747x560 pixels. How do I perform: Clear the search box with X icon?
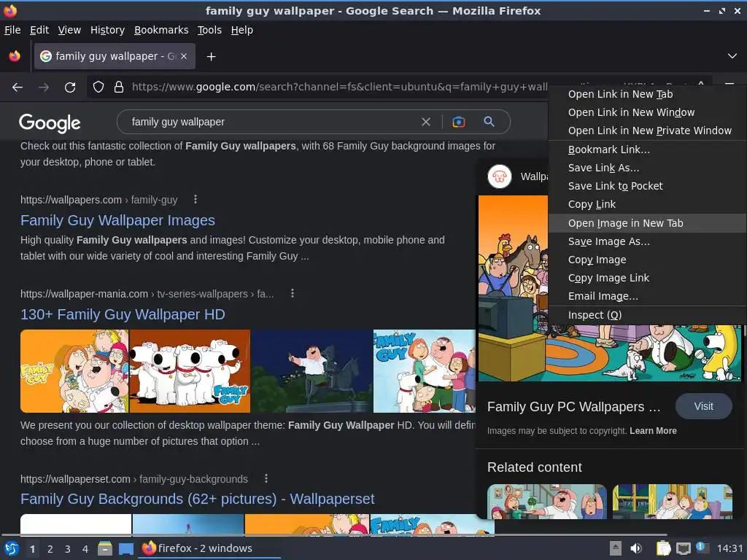(x=426, y=122)
